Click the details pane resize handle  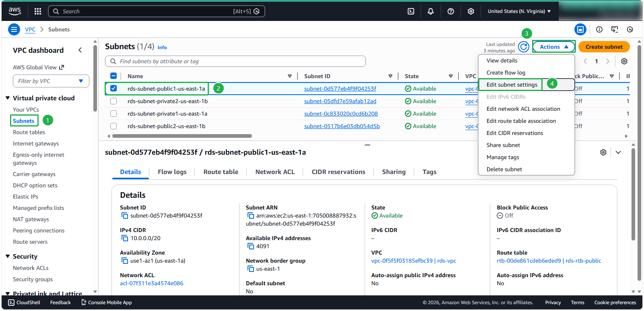tap(367, 145)
